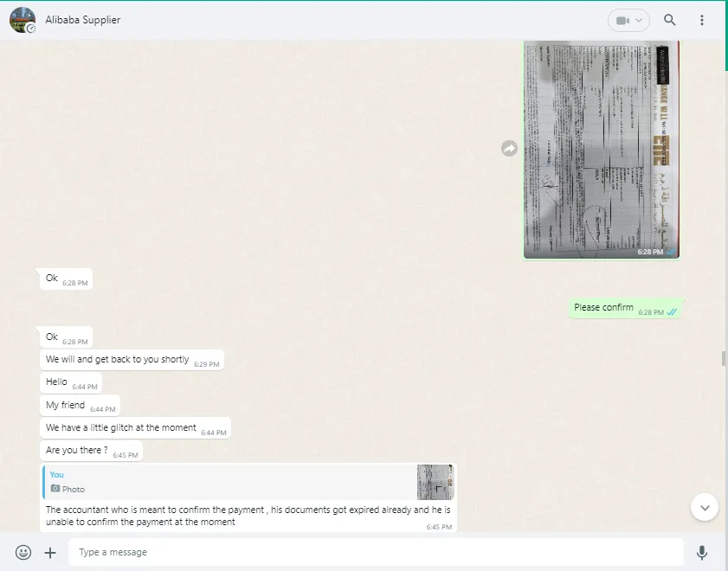Forward the receipt photo with the arrow icon
The height and width of the screenshot is (571, 728).
tap(509, 149)
